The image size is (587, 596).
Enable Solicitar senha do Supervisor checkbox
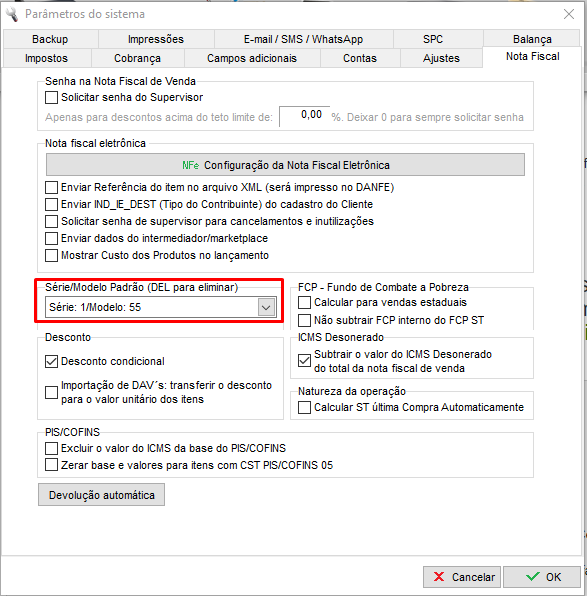pyautogui.click(x=51, y=97)
